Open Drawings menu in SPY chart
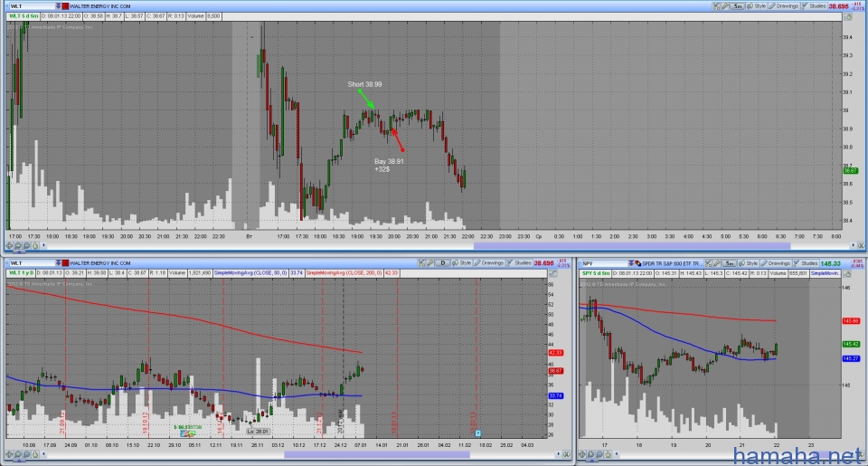Screen dimensions: 868x466 point(775,263)
